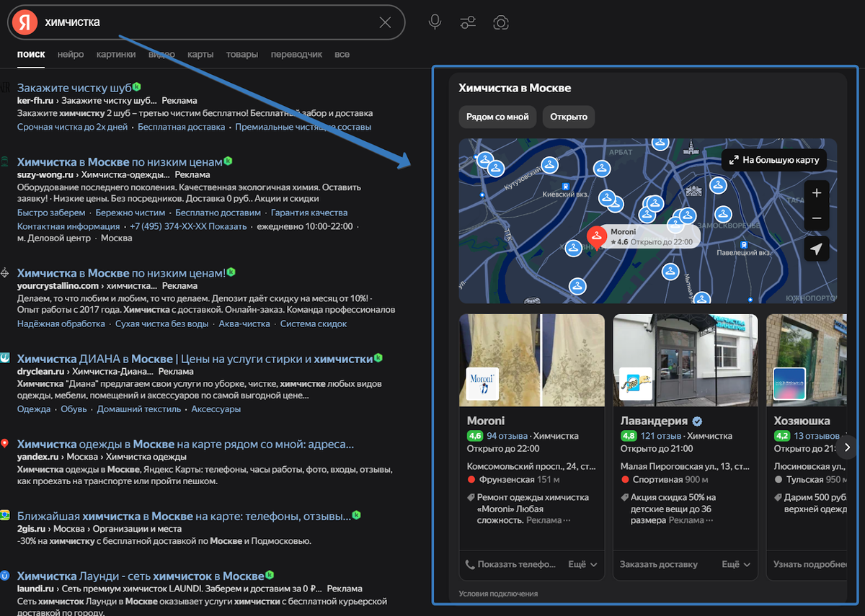Screen dimensions: 865x616
Task: Click yourcrystallino.com result favicon
Action: (x=5, y=273)
